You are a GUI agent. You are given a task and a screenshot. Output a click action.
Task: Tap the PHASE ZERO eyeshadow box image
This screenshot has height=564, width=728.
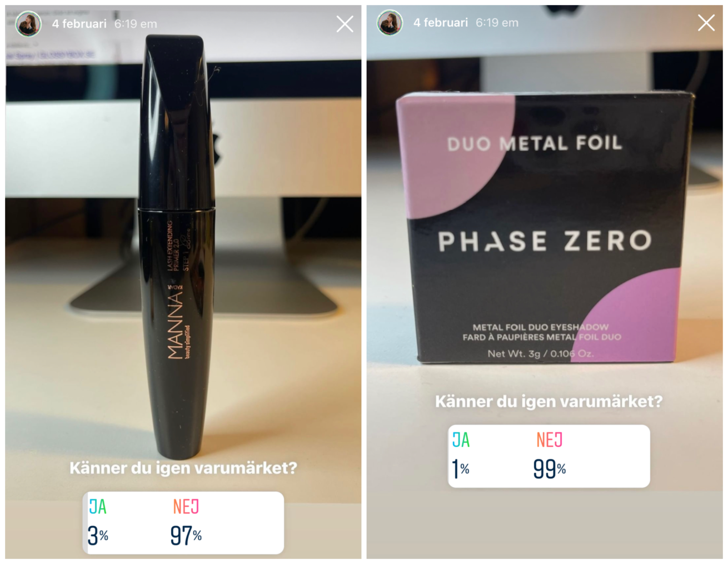[x=545, y=228]
